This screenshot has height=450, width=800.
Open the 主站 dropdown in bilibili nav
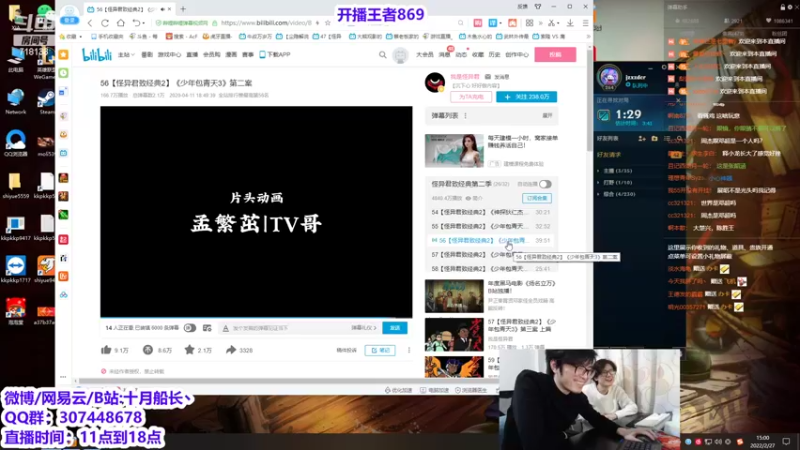(126, 55)
